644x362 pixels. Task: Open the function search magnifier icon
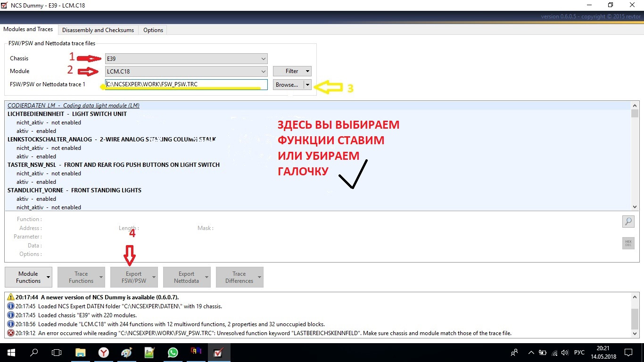[x=628, y=221]
